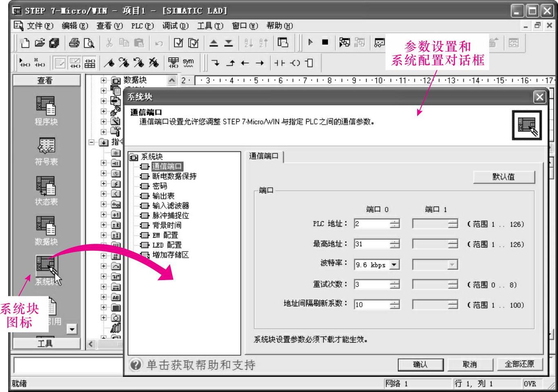
Task: Create a new project with the New icon
Action: [x=25, y=43]
